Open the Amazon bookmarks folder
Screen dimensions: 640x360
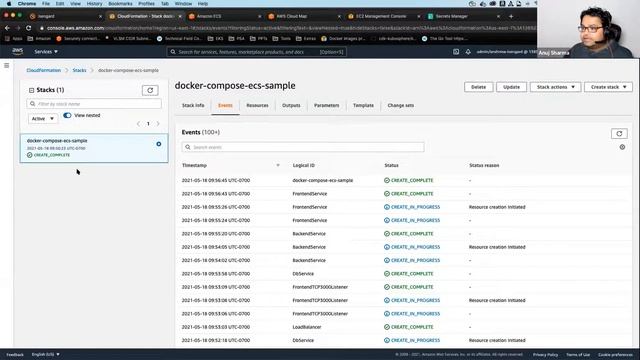[39, 38]
